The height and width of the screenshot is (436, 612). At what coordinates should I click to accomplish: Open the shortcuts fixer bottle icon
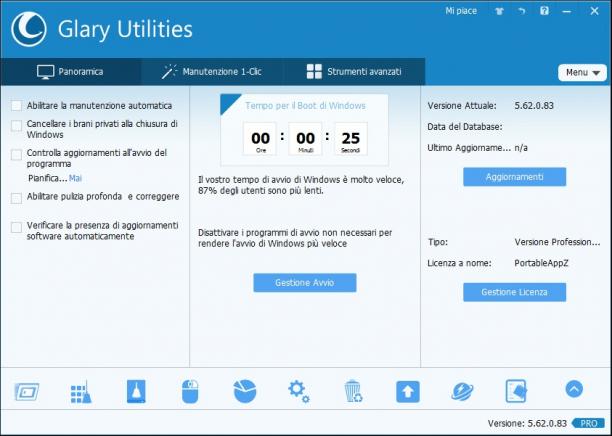click(x=136, y=391)
